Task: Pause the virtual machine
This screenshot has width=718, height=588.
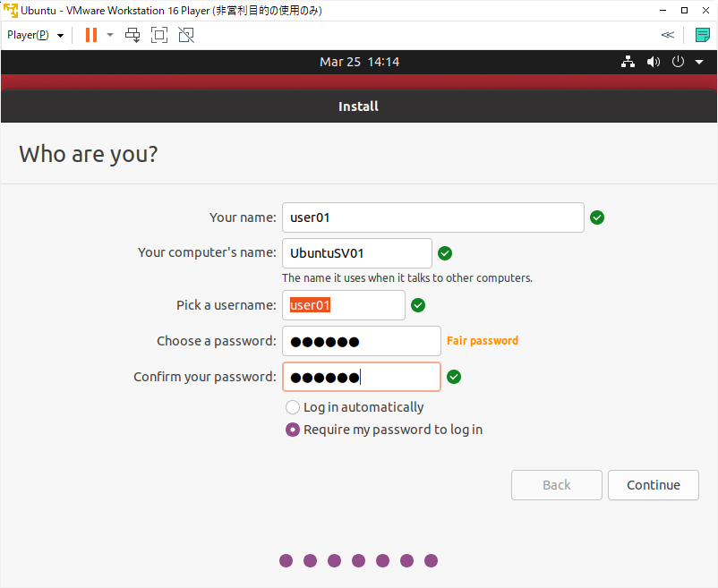Action: 90,35
